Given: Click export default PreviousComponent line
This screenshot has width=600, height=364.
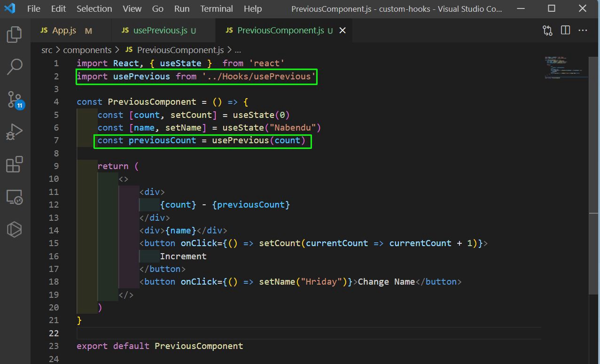Looking at the screenshot, I should click(160, 346).
